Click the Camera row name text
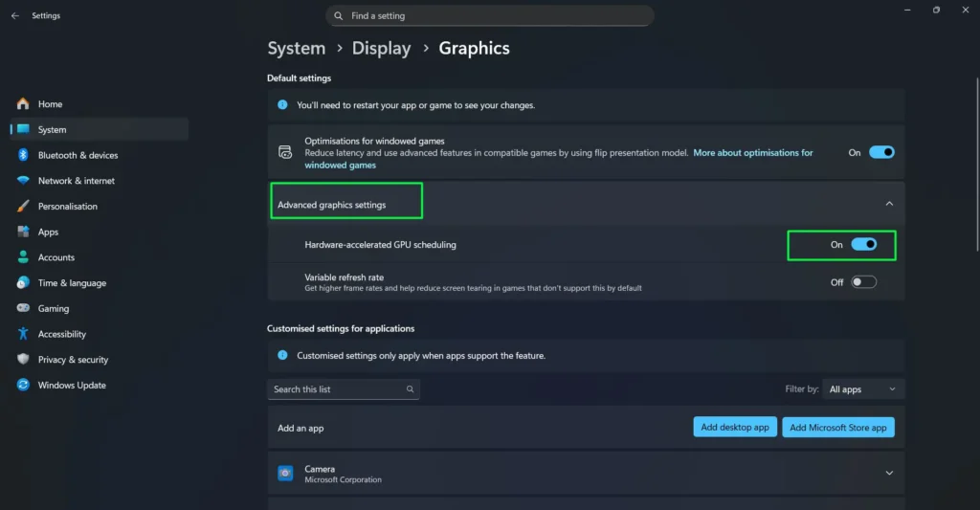980x510 pixels. 320,469
